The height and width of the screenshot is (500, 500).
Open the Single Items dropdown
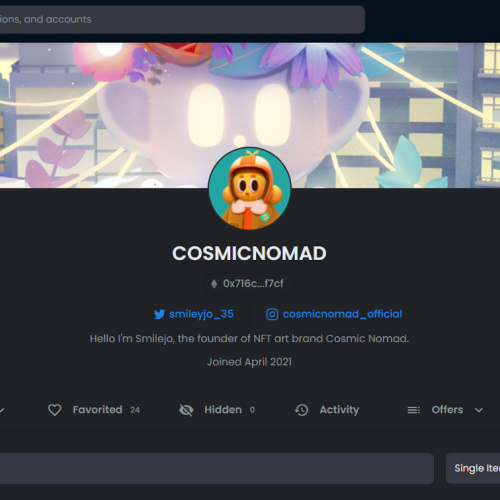[473, 468]
